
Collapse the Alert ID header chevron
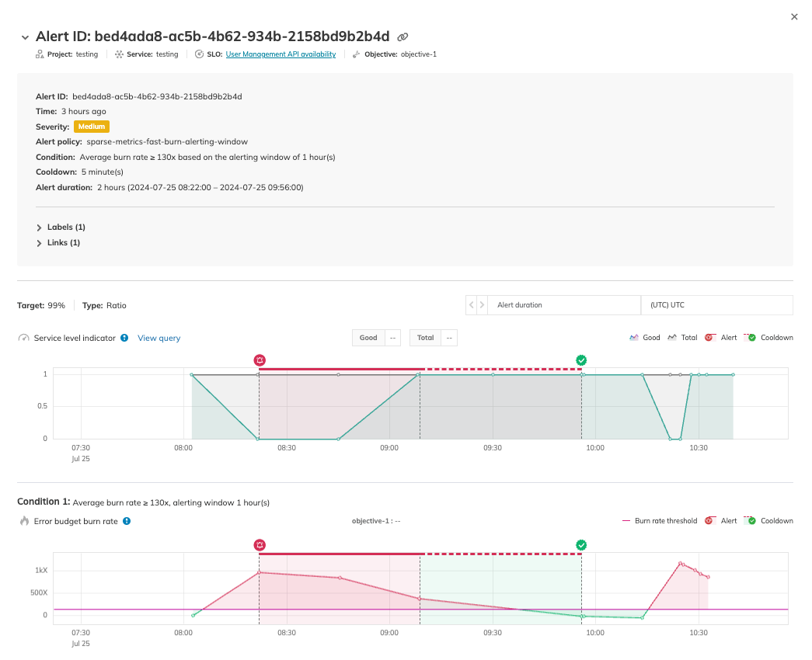pyautogui.click(x=25, y=37)
